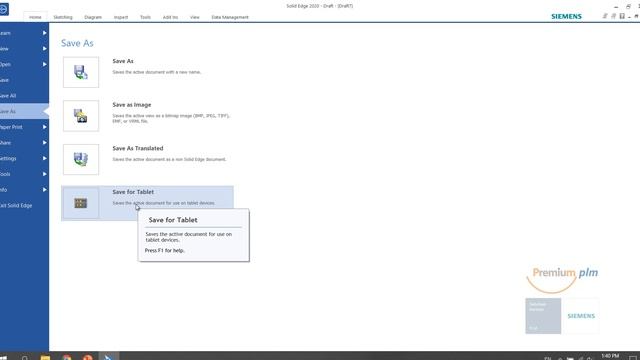The width and height of the screenshot is (640, 360).
Task: Click the Siemens logo in the ribbon
Action: pyautogui.click(x=566, y=17)
